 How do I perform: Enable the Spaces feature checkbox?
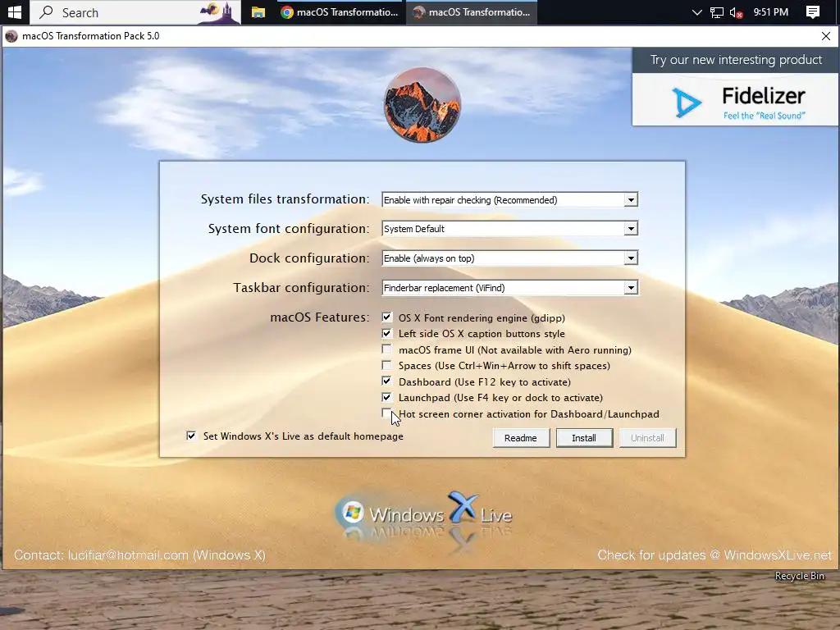(386, 365)
